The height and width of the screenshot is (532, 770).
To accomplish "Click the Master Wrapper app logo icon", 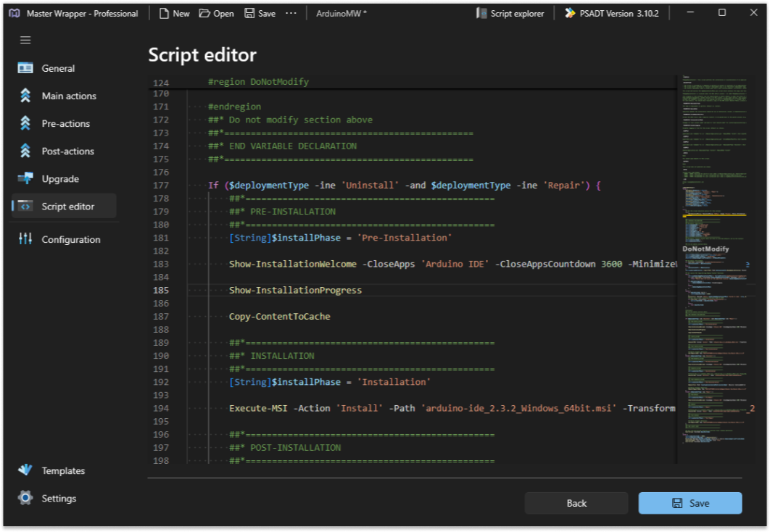I will coord(15,13).
